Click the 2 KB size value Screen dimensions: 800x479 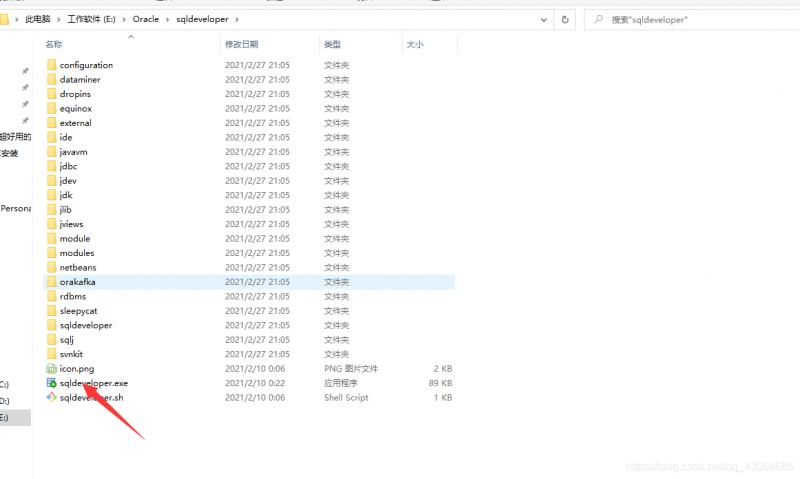coord(443,368)
